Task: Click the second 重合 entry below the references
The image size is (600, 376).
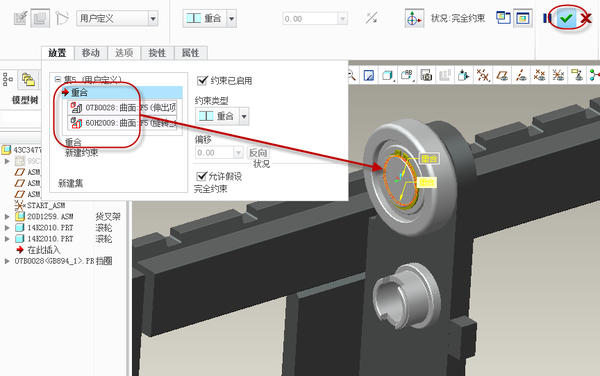Action: [73, 143]
